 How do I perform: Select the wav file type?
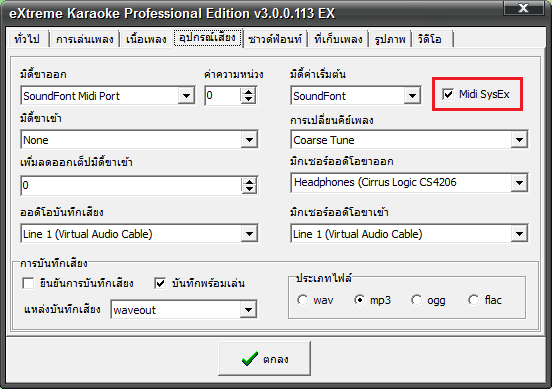click(302, 300)
